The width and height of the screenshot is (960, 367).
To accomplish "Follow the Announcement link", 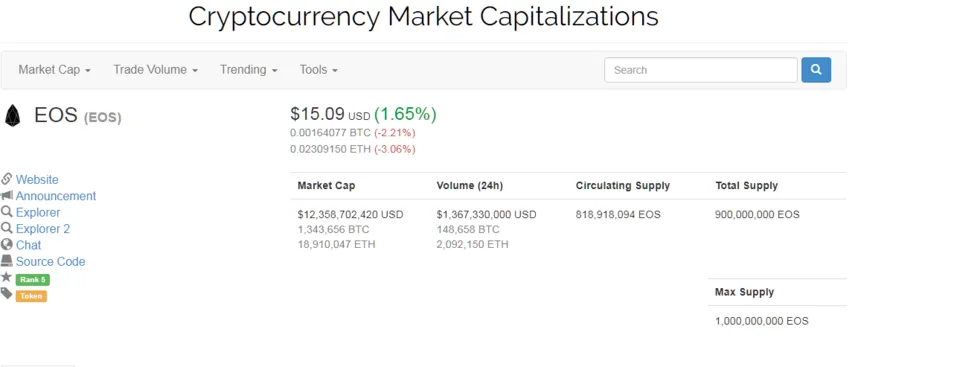I will (56, 196).
